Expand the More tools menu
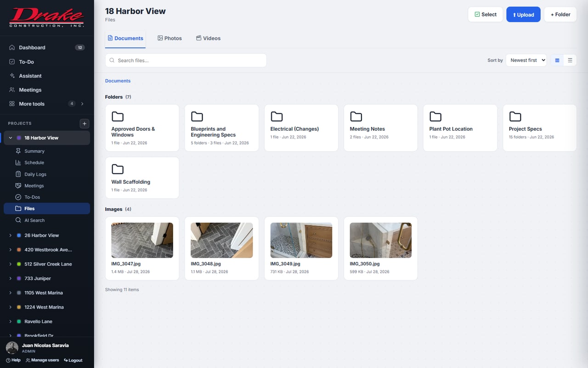The height and width of the screenshot is (368, 588). [x=47, y=104]
